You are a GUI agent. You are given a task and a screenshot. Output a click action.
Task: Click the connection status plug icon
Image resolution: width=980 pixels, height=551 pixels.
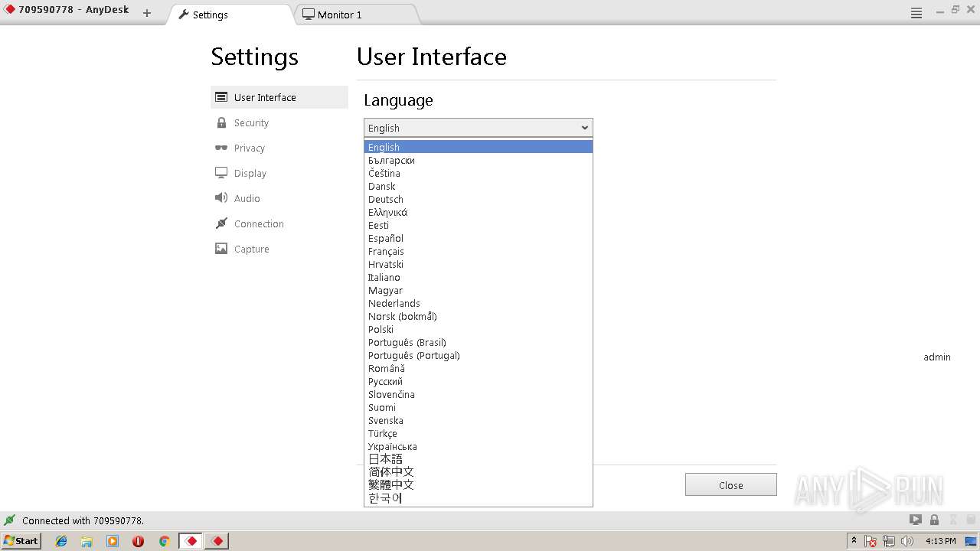(10, 520)
